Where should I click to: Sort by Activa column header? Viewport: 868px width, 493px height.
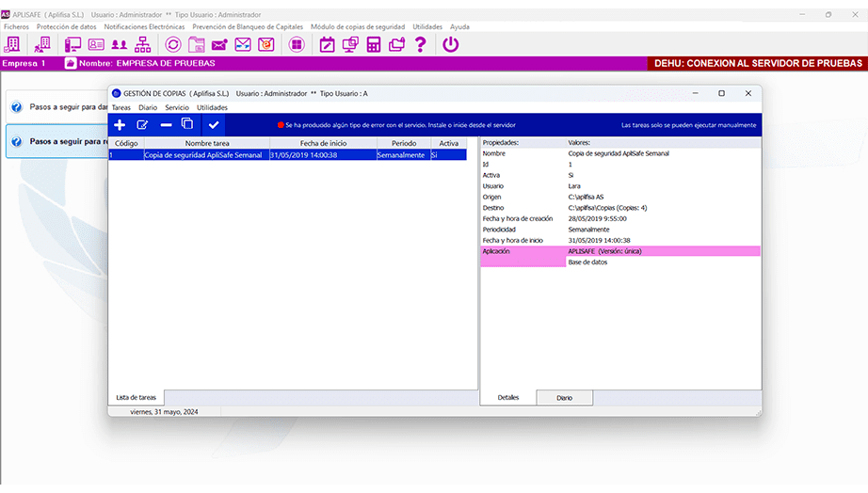click(x=448, y=143)
